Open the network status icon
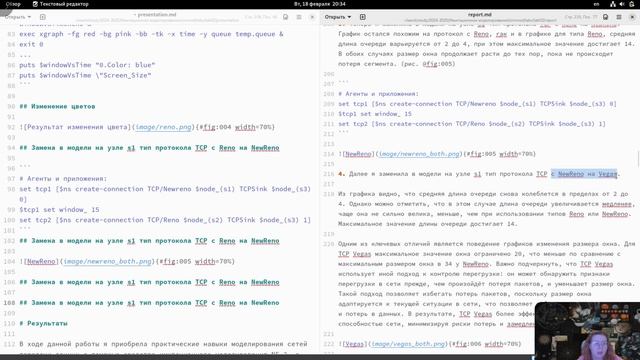Screen dimensions: 640x360 coord(613,4)
